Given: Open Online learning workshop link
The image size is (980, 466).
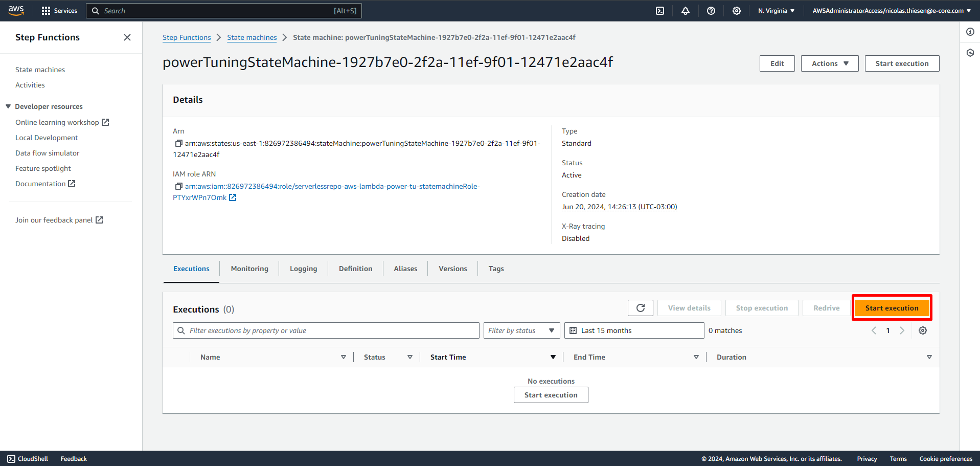Looking at the screenshot, I should 62,122.
